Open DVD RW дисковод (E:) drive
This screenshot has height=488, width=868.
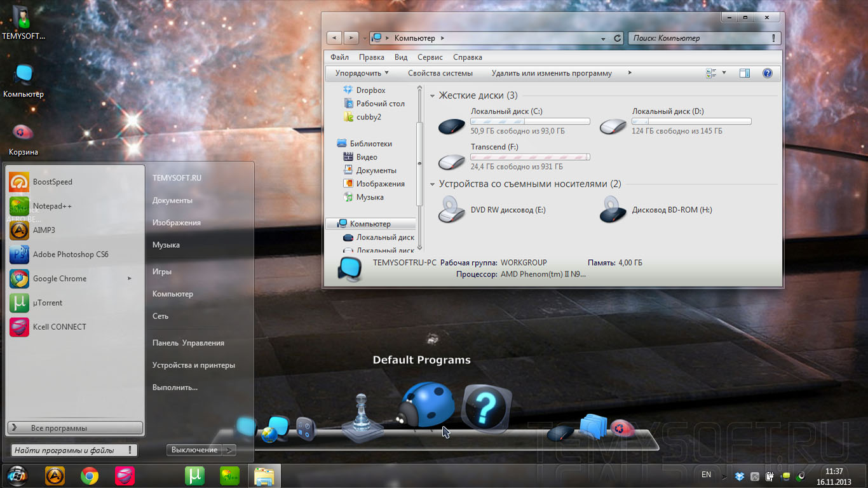click(492, 210)
